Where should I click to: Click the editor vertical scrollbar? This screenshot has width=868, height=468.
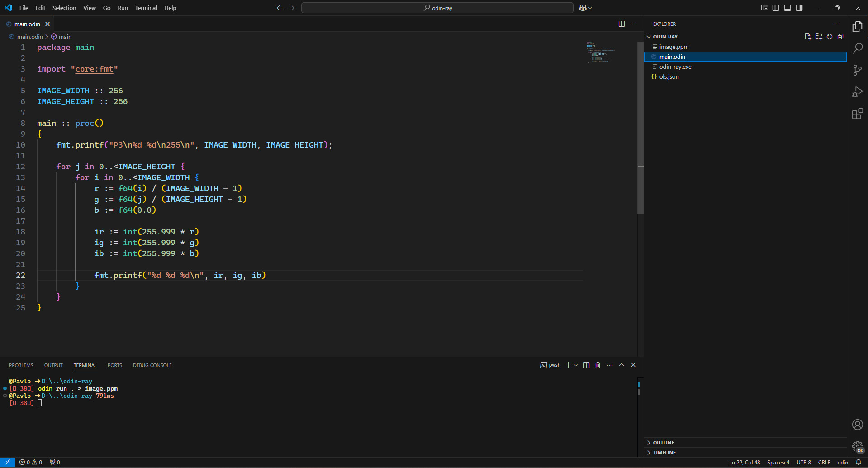640,128
